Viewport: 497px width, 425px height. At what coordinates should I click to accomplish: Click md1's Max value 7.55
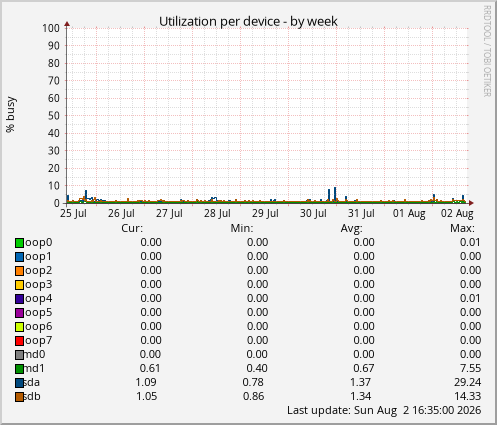click(470, 368)
